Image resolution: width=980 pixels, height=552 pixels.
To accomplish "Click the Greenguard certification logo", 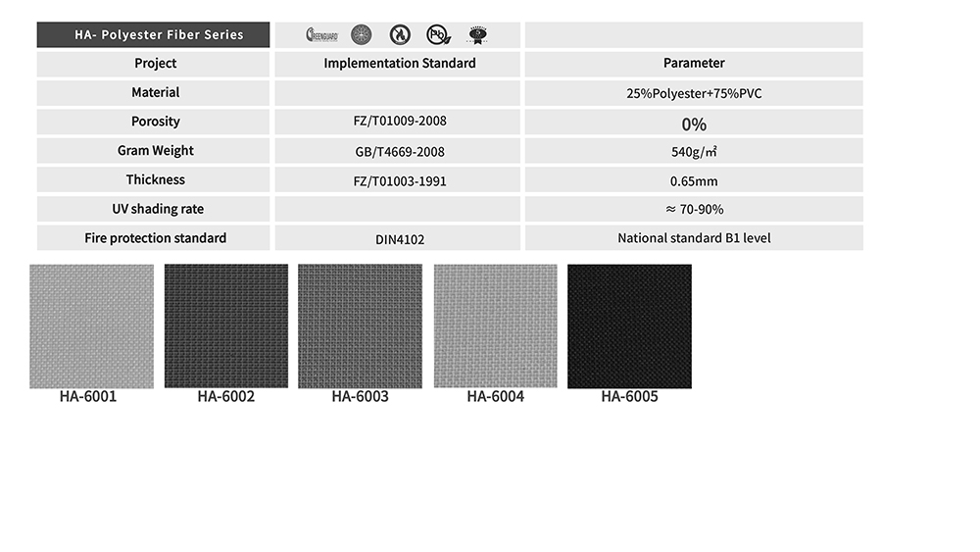I will [321, 35].
